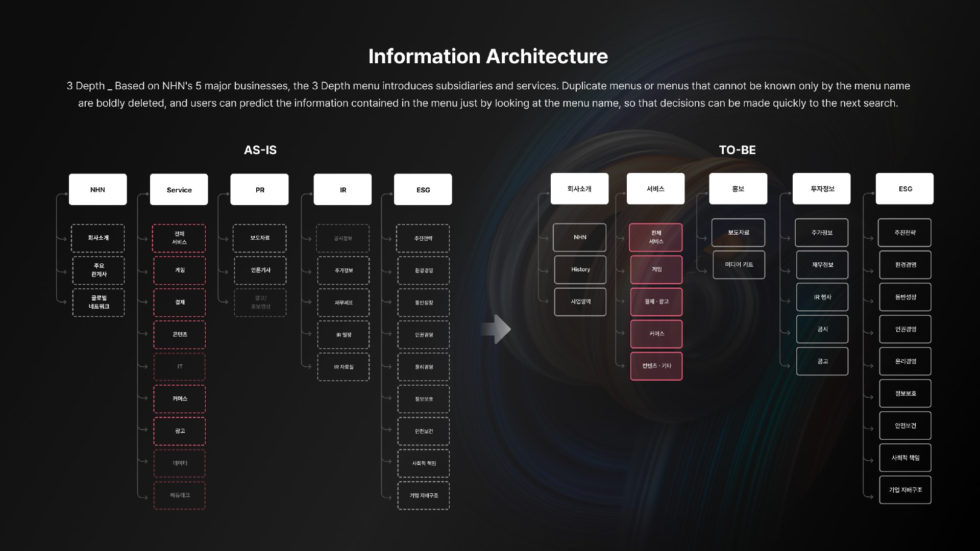Select the 미디어 키트 box
This screenshot has width=980, height=551.
coord(739,265)
